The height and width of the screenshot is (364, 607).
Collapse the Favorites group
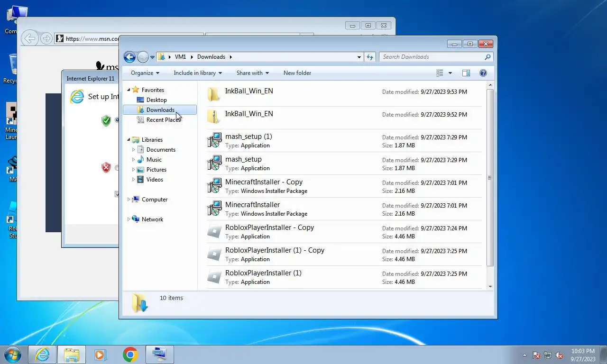click(129, 90)
